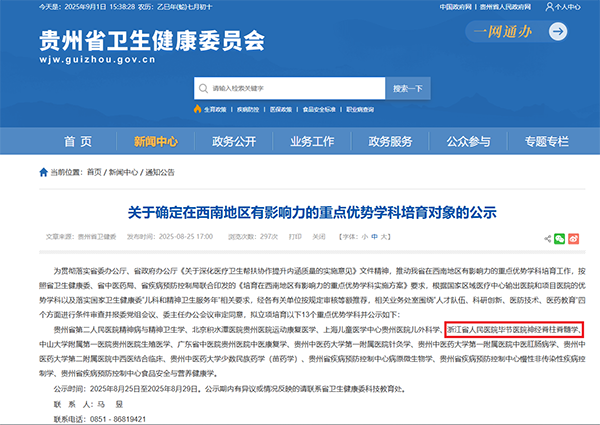The height and width of the screenshot is (425, 600).
Task: Share article via WeChat icon
Action: (x=558, y=238)
